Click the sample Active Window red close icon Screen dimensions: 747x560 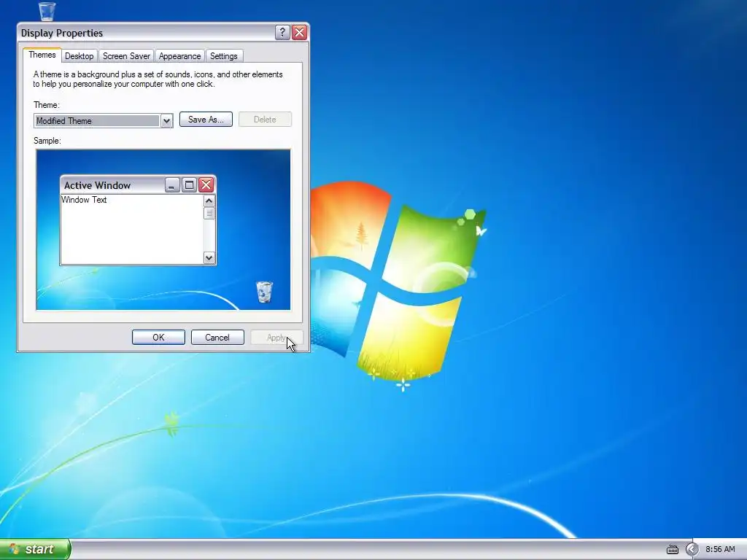[206, 184]
